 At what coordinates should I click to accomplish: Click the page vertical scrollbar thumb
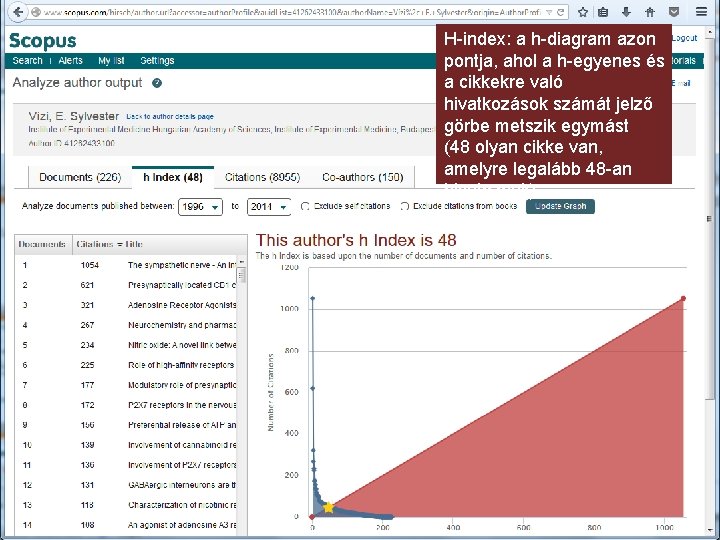coord(709,219)
